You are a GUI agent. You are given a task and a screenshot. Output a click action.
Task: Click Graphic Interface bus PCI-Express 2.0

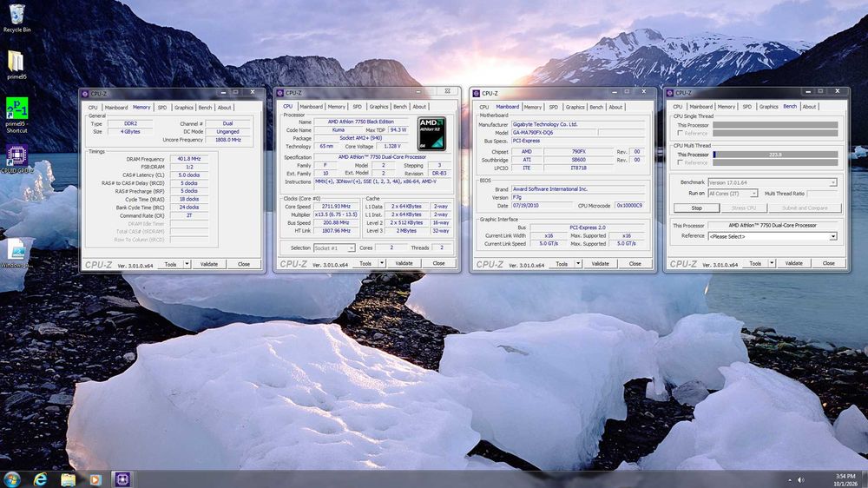pos(588,228)
